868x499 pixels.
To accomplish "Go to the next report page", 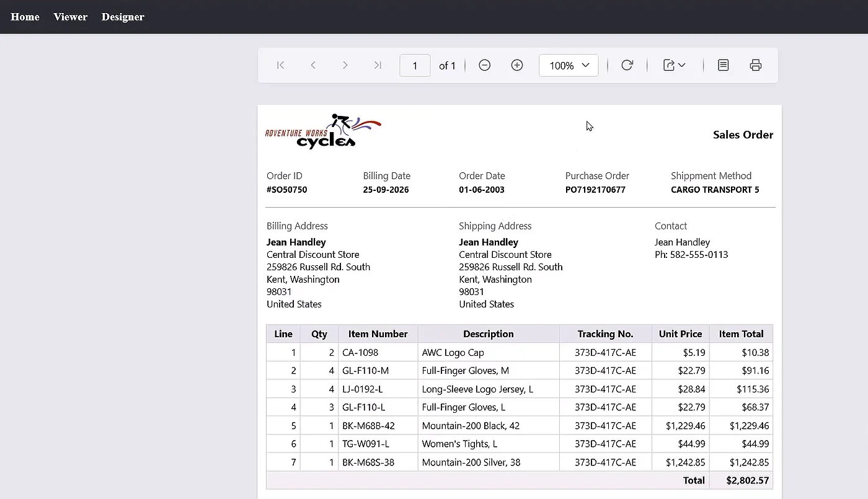I will pyautogui.click(x=345, y=65).
